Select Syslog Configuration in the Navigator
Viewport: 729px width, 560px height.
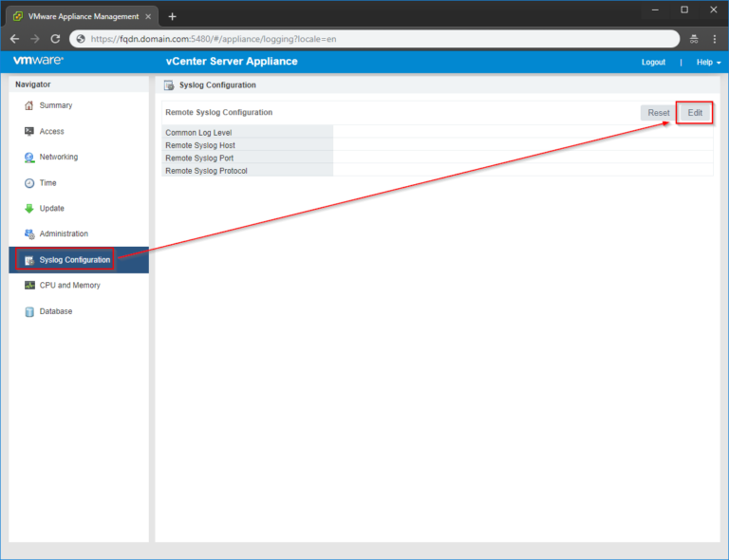[74, 260]
